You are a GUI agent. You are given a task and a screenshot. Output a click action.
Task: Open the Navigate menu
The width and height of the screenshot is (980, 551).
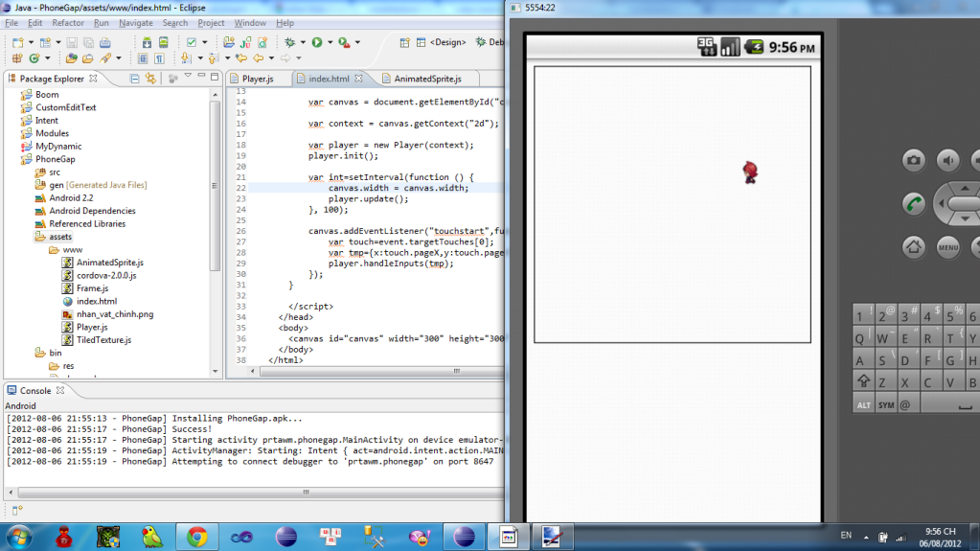(x=136, y=22)
